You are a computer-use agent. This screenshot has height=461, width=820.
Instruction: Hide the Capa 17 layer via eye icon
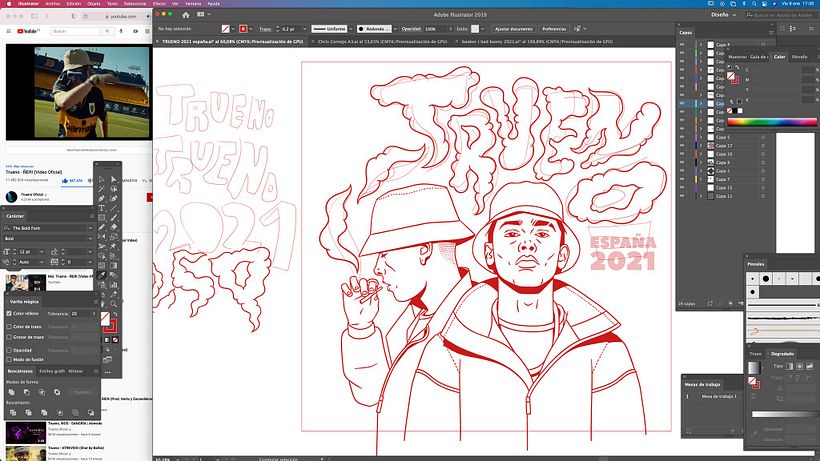point(681,145)
